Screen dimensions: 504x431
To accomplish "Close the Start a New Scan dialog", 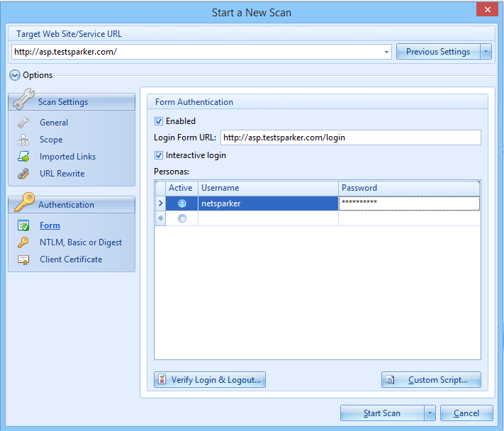I will click(487, 9).
